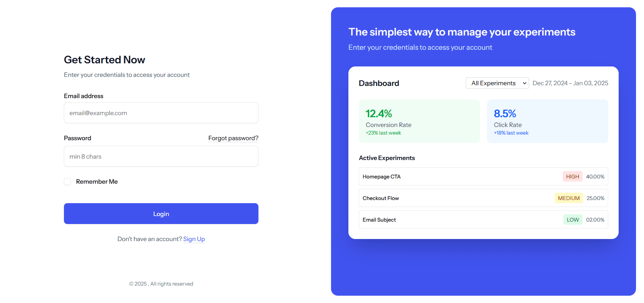Click the Dec 27 – Jan 03 date range
The width and height of the screenshot is (644, 303).
[x=570, y=83]
